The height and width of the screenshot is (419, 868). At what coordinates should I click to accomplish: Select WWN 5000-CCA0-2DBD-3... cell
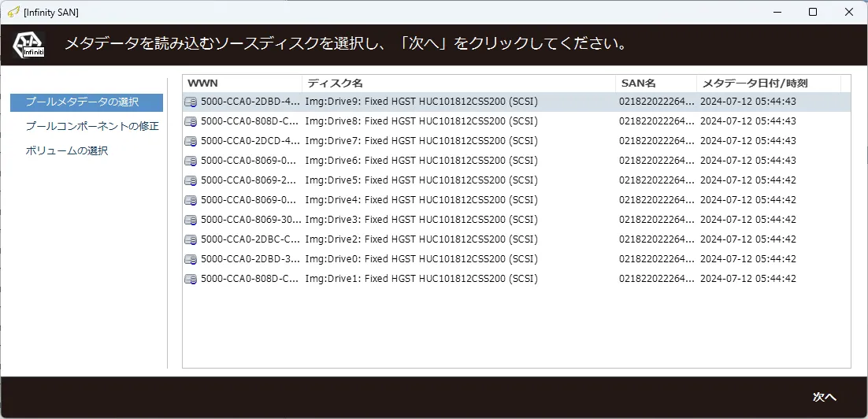pyautogui.click(x=250, y=259)
